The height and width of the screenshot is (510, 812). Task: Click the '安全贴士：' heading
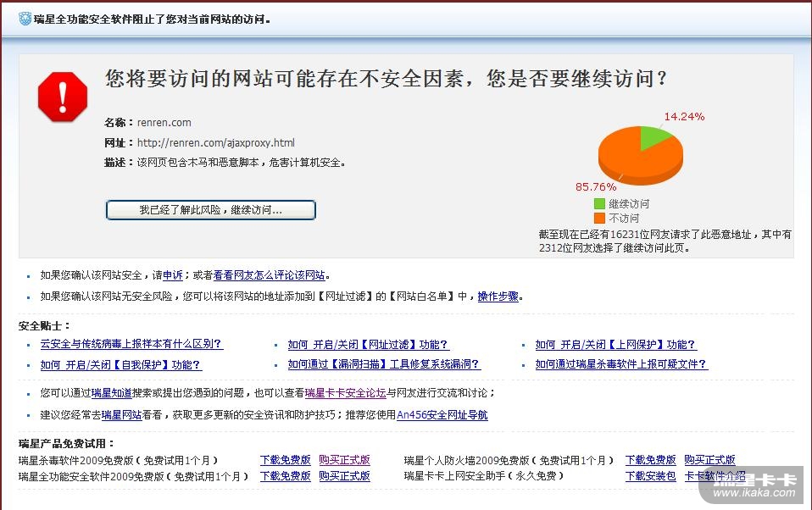(45, 326)
